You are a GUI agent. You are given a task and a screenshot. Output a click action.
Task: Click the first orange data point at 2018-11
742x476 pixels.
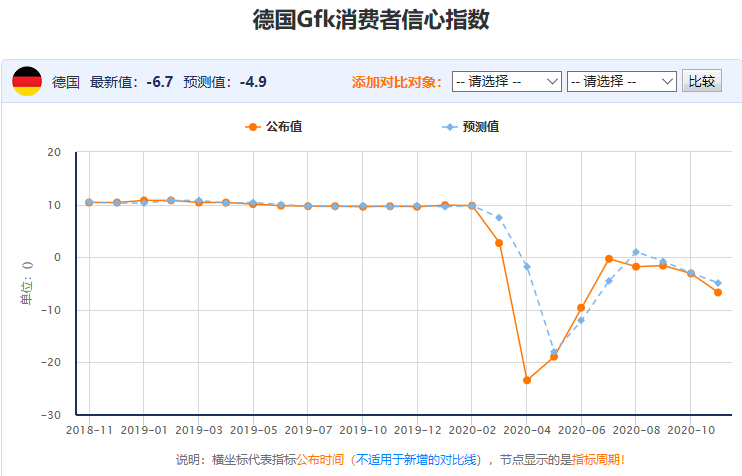(x=89, y=202)
